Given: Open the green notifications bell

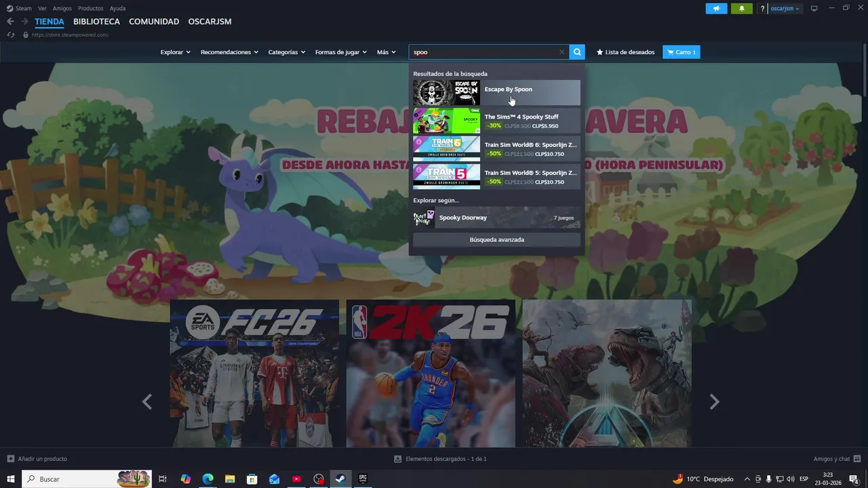Looking at the screenshot, I should point(741,9).
